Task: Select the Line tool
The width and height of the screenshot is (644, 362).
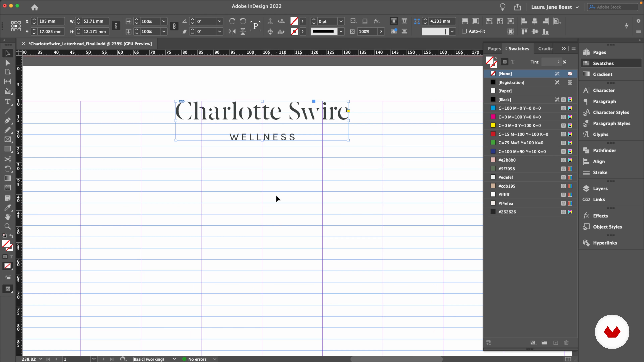Action: click(x=8, y=111)
